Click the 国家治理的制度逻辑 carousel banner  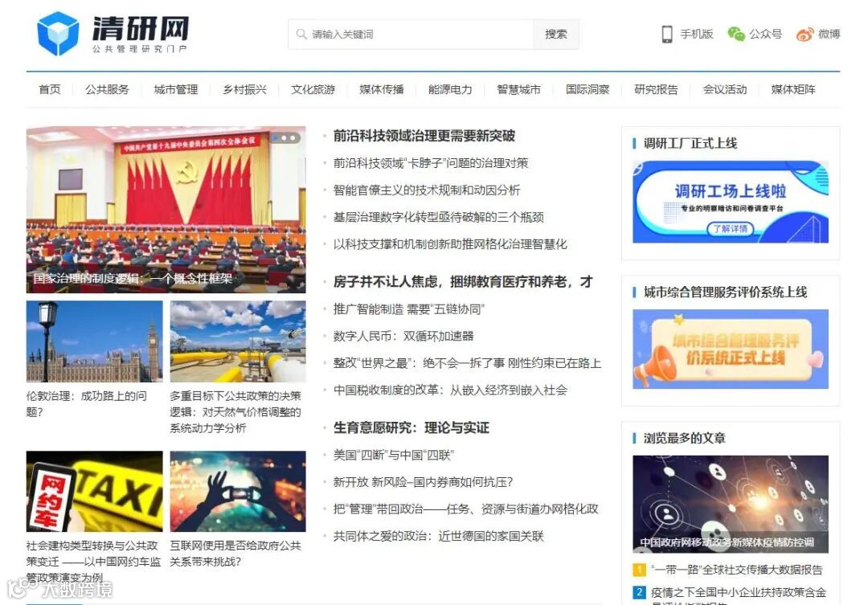coord(166,210)
